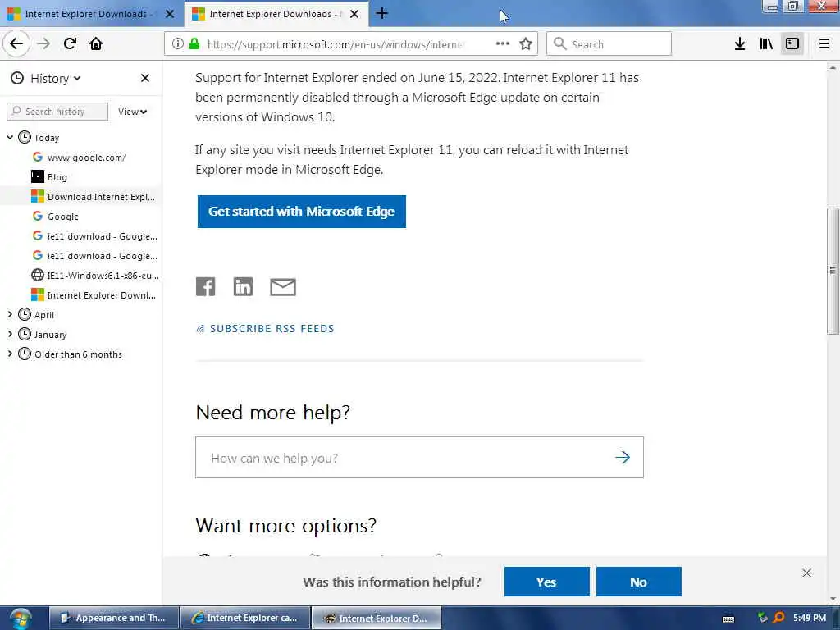The image size is (840, 630).
Task: Click the network tray icon
Action: pyautogui.click(x=762, y=618)
